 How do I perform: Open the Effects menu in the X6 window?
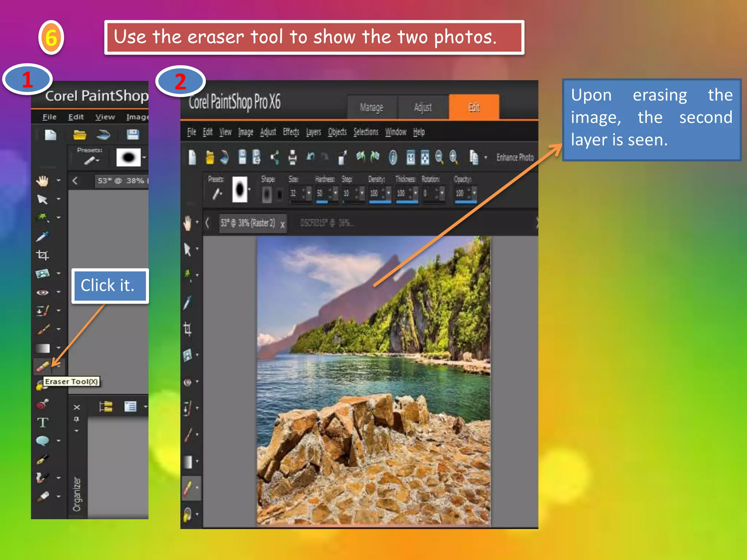click(x=291, y=132)
